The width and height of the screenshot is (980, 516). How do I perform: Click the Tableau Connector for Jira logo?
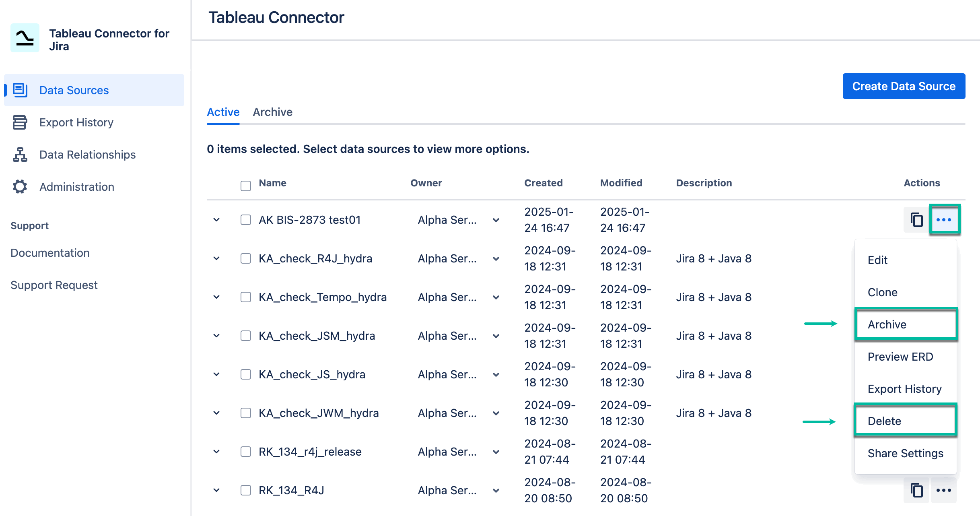point(25,38)
